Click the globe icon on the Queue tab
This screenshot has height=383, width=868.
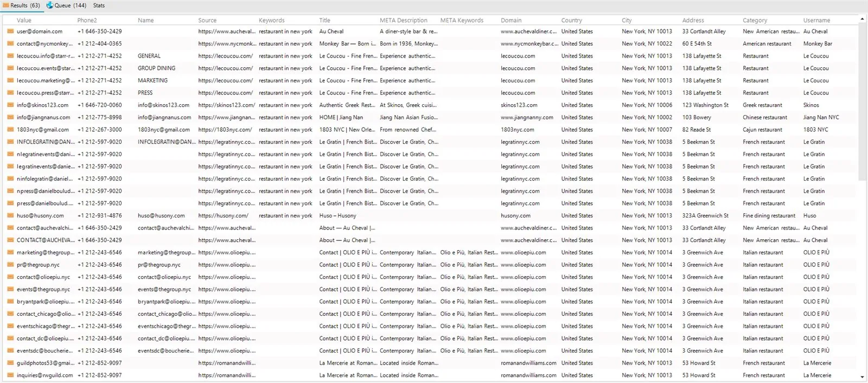50,5
